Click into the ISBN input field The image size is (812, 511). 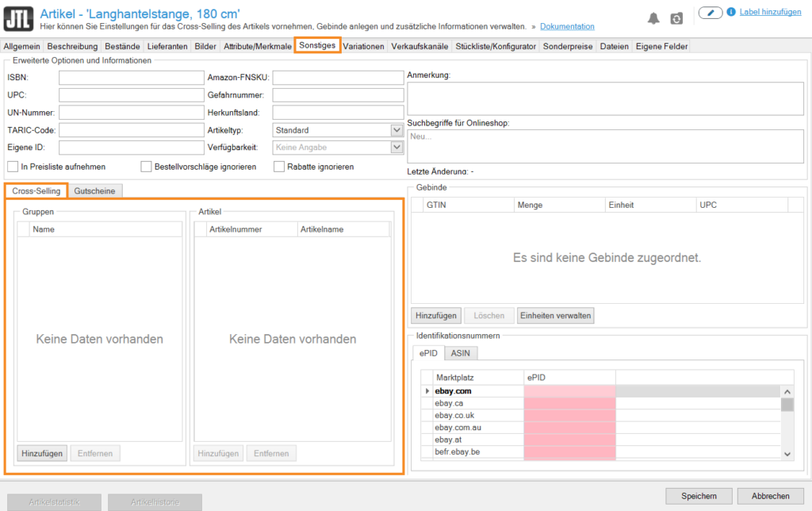(x=131, y=78)
